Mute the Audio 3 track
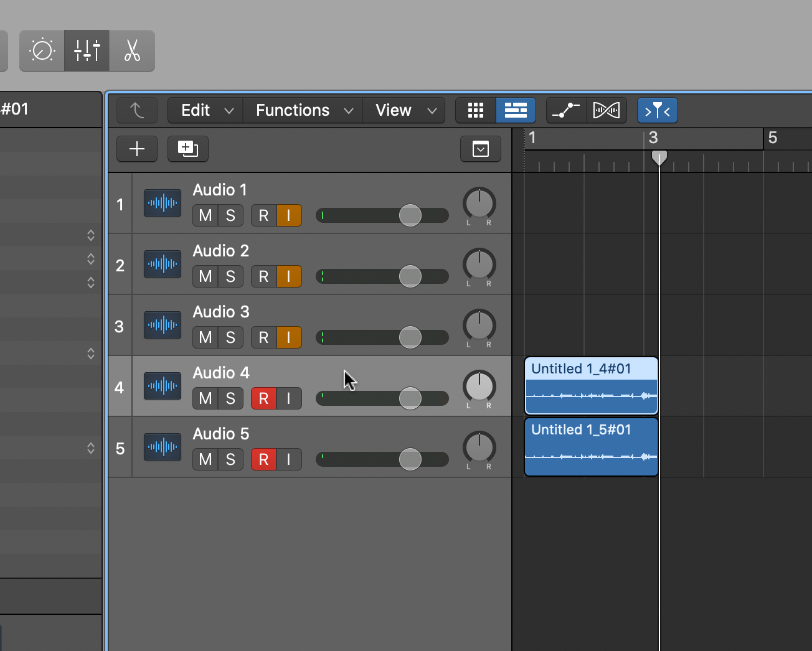 tap(205, 337)
